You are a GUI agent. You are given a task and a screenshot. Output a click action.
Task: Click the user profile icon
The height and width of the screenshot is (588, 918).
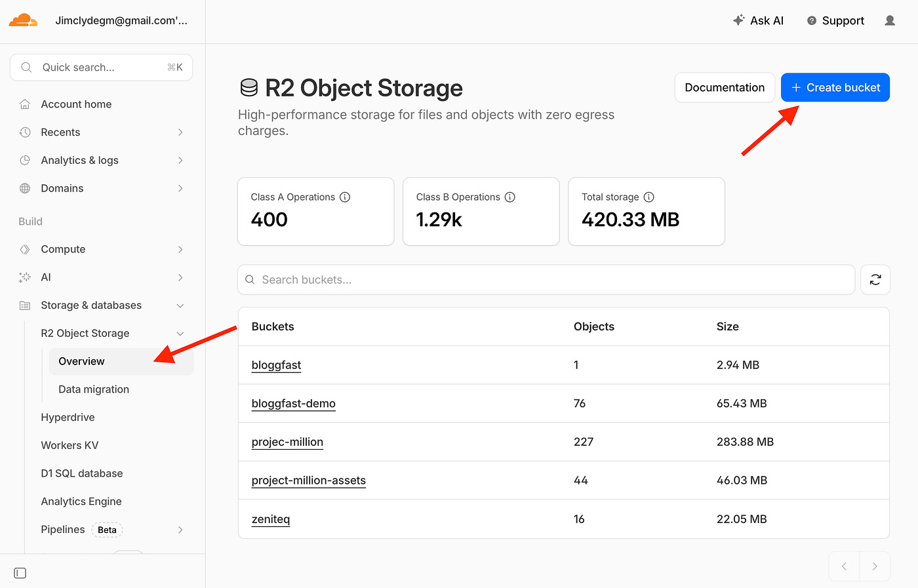click(889, 20)
